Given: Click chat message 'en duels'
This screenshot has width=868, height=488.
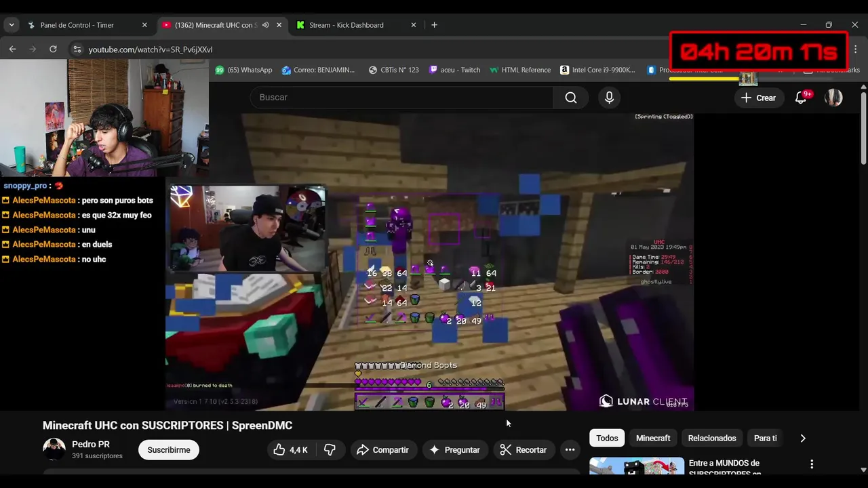Looking at the screenshot, I should coord(97,244).
